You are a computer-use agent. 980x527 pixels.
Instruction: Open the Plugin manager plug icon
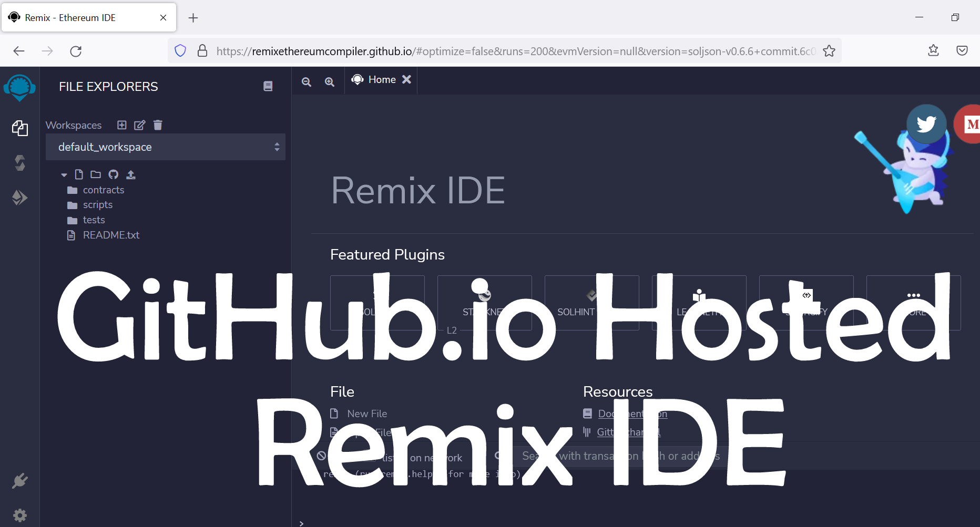coord(19,481)
